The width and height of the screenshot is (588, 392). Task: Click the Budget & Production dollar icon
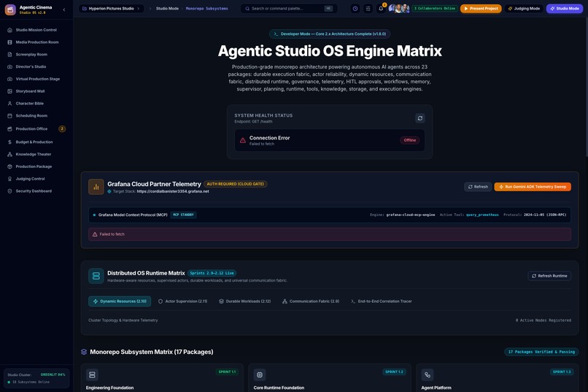(x=9, y=142)
